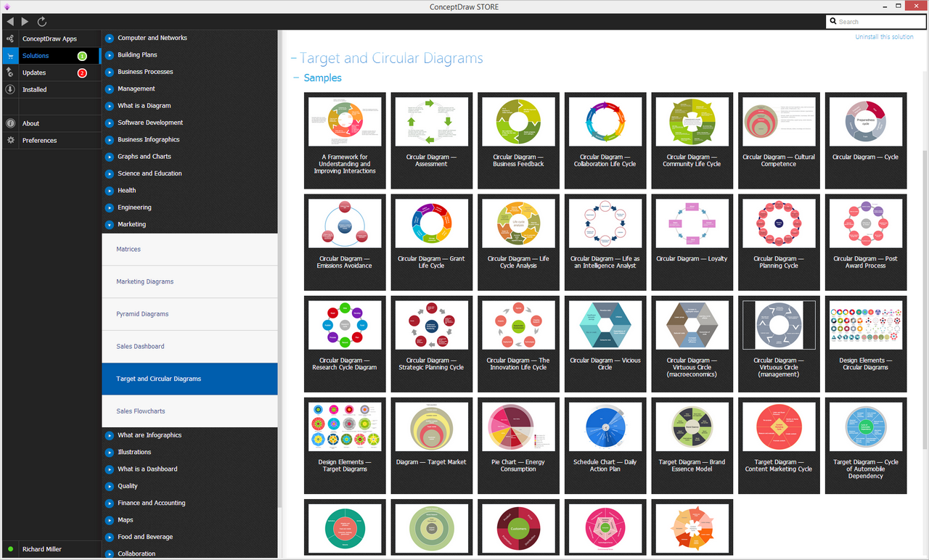Open Design Elements — Target Diagrams sample

[x=345, y=445]
